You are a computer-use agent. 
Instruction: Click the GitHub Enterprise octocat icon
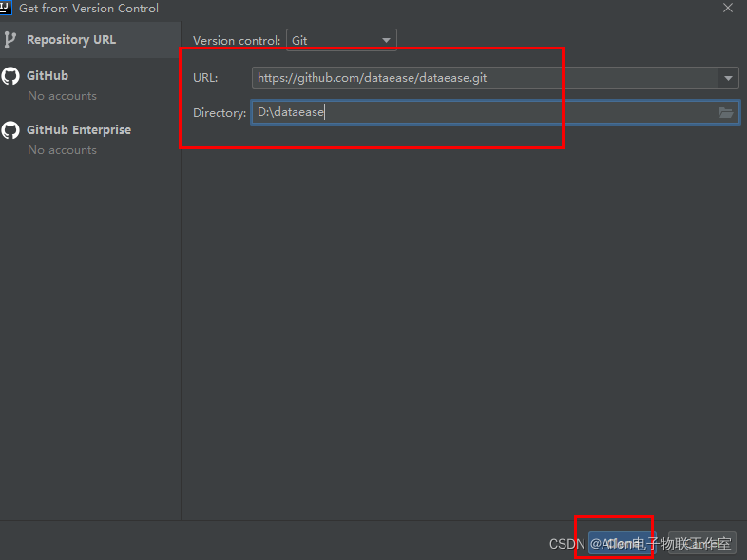tap(10, 130)
